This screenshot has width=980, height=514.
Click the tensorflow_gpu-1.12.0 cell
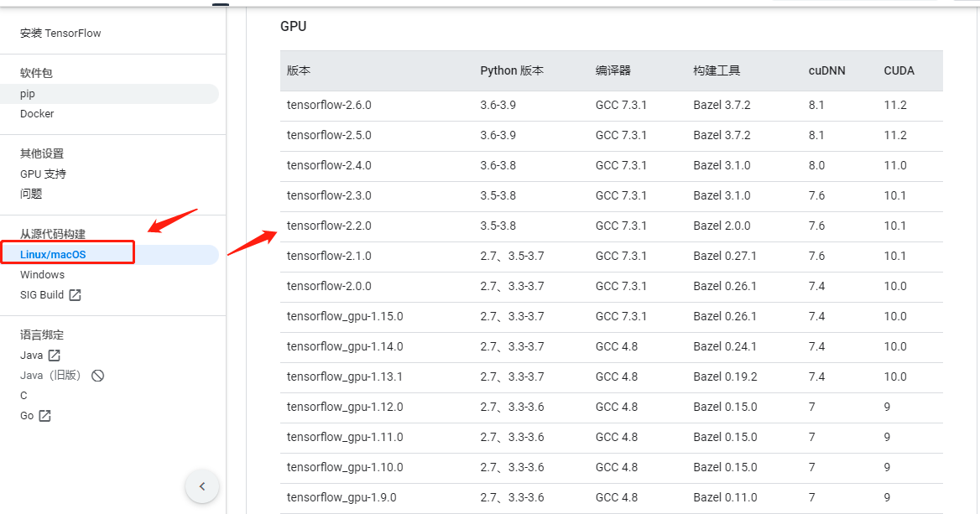point(345,407)
